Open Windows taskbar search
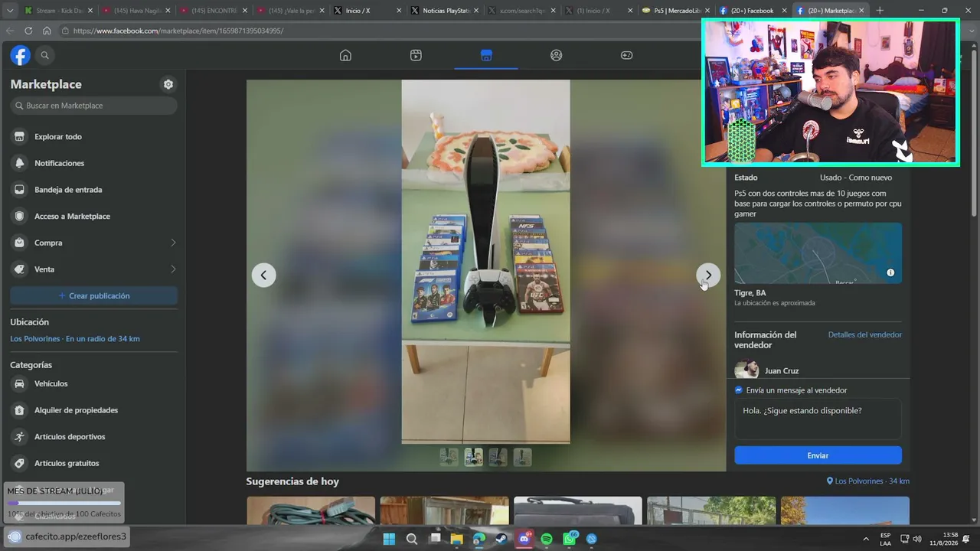 412,539
